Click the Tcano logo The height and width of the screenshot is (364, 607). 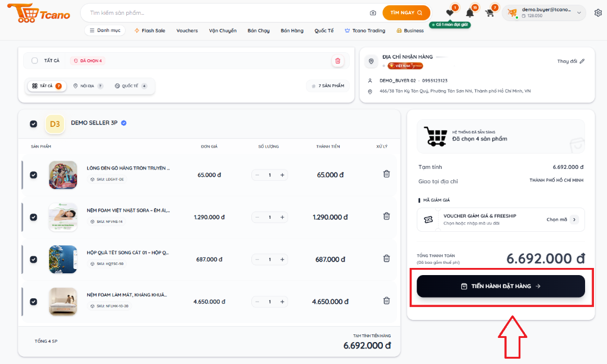pyautogui.click(x=39, y=13)
